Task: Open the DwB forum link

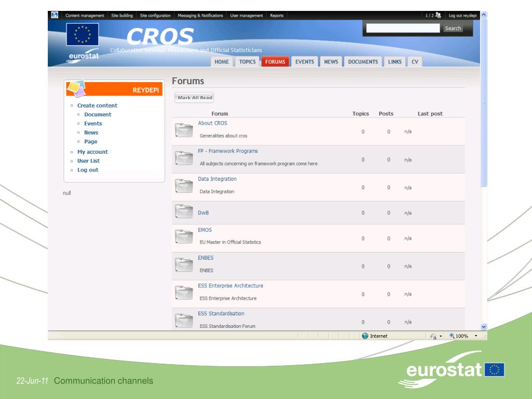Action: click(x=203, y=212)
